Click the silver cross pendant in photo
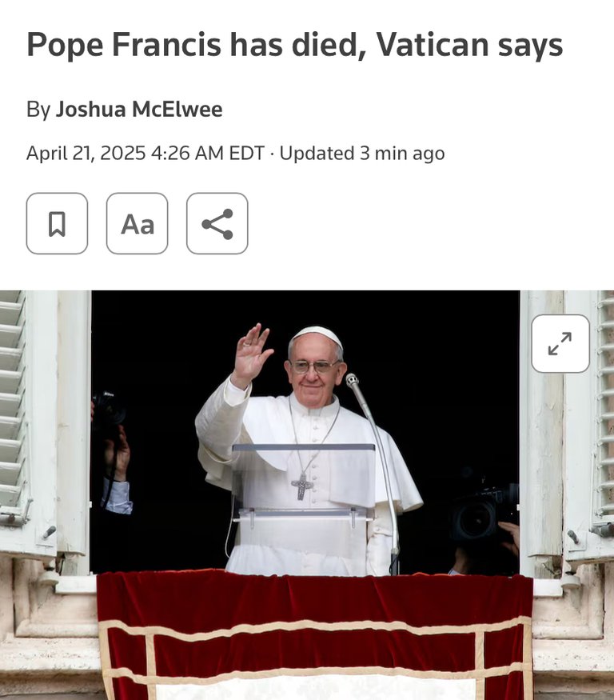The height and width of the screenshot is (700, 614). pos(302,486)
